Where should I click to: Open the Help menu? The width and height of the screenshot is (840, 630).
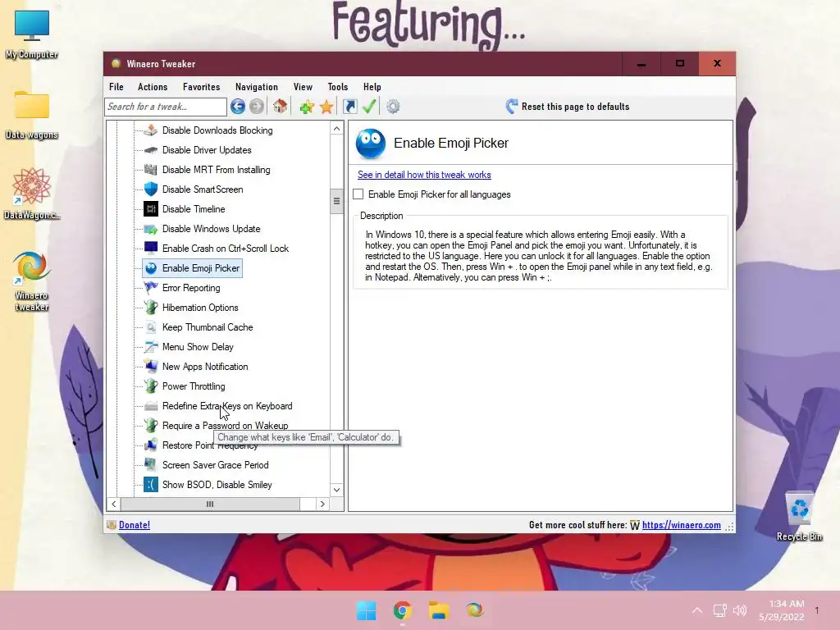click(372, 87)
